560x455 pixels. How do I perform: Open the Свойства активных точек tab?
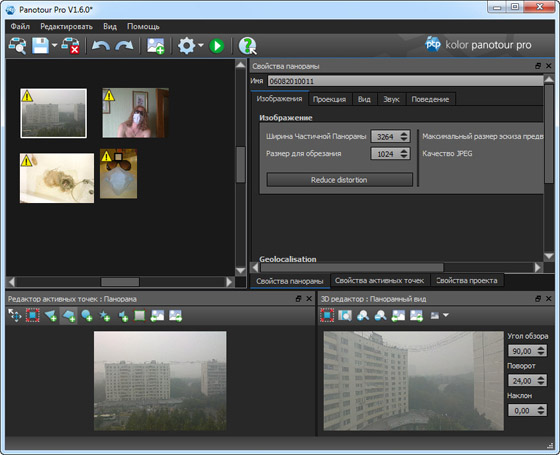(x=379, y=281)
